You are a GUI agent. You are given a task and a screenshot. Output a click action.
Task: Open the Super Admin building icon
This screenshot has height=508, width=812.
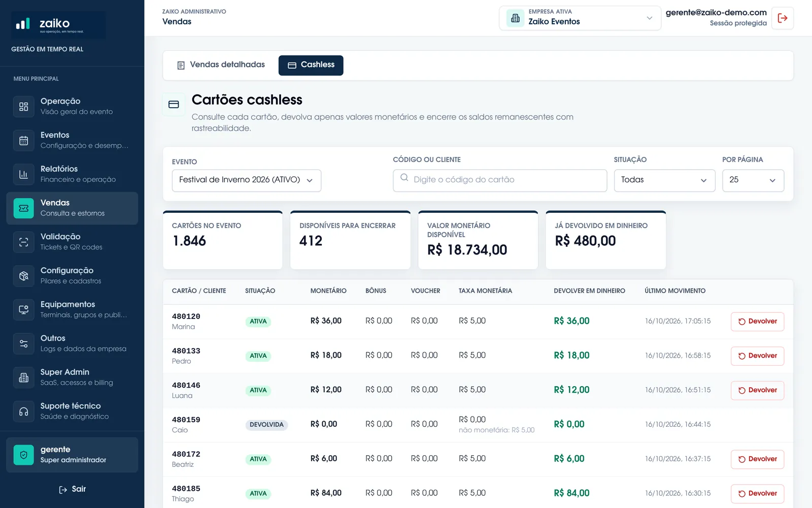point(23,377)
